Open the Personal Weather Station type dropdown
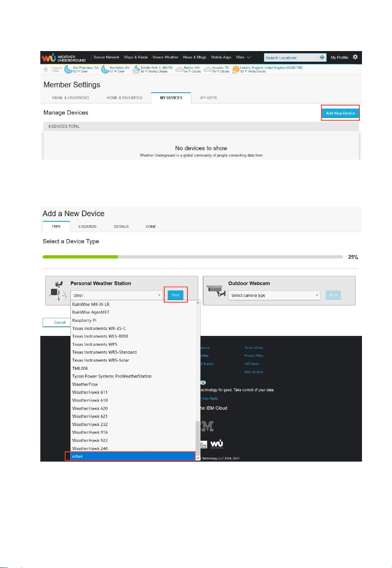The image size is (392, 568). tap(117, 295)
